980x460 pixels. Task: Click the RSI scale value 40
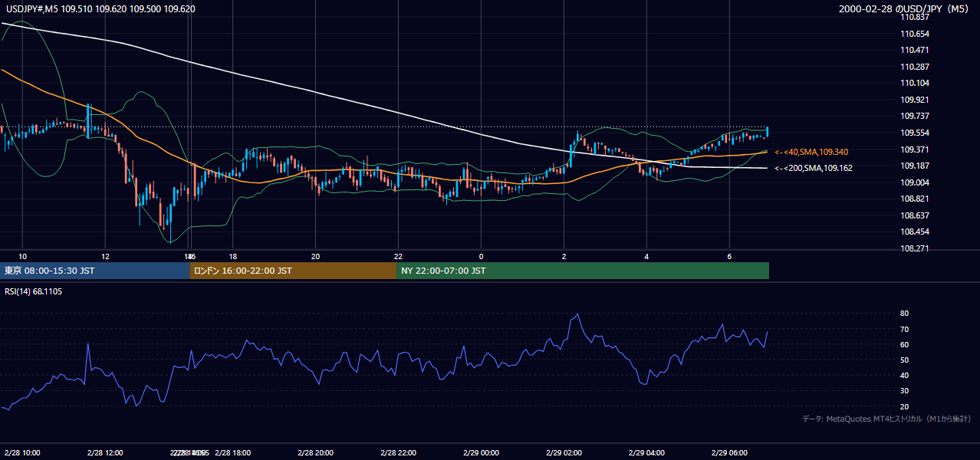(904, 375)
